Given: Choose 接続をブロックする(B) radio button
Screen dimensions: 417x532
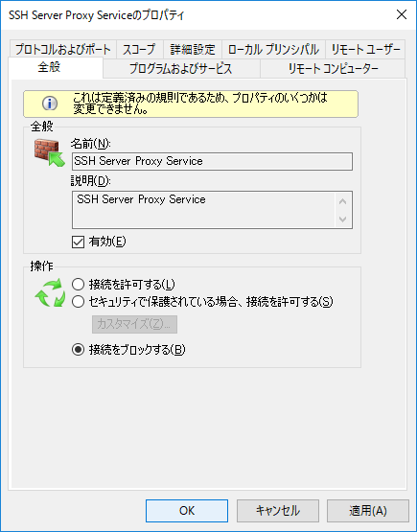Looking at the screenshot, I should [78, 350].
